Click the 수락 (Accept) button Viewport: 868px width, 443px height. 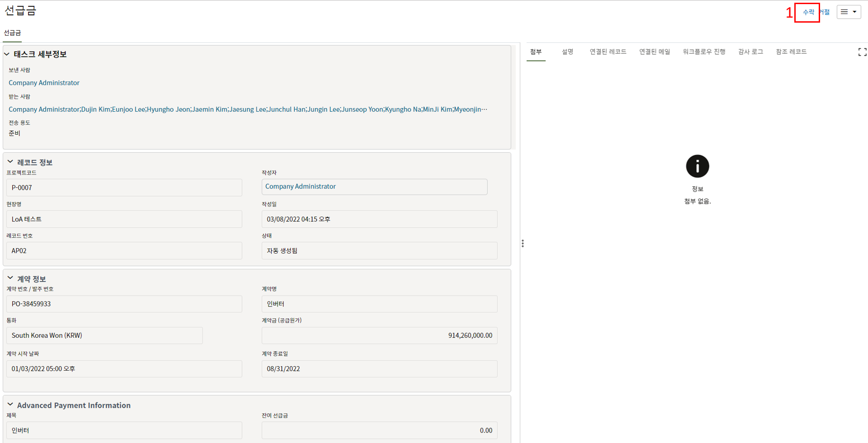coord(808,12)
